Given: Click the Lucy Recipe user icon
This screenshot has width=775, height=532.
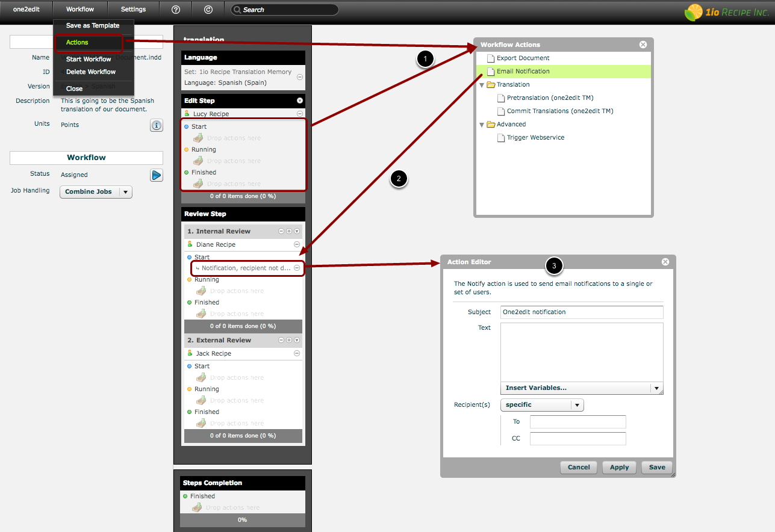Looking at the screenshot, I should 187,114.
